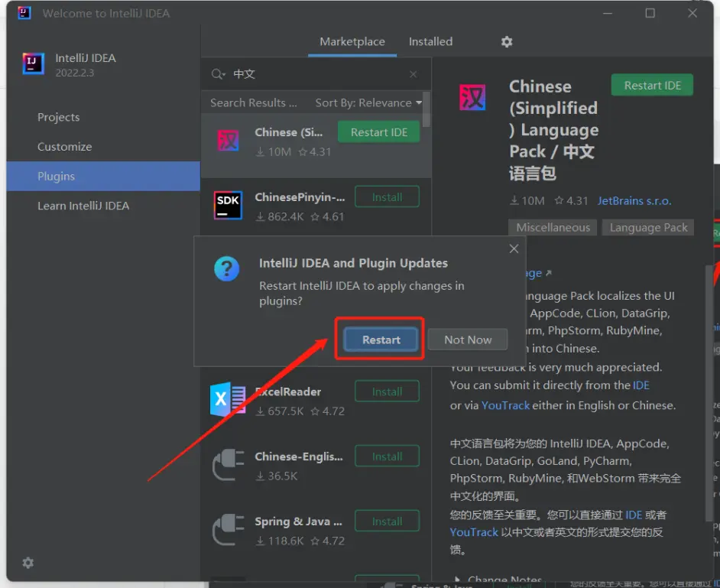Click the IntelliJ IDEA 2022.2.3 version text
Viewport: 720px width, 588px height.
coord(75,73)
